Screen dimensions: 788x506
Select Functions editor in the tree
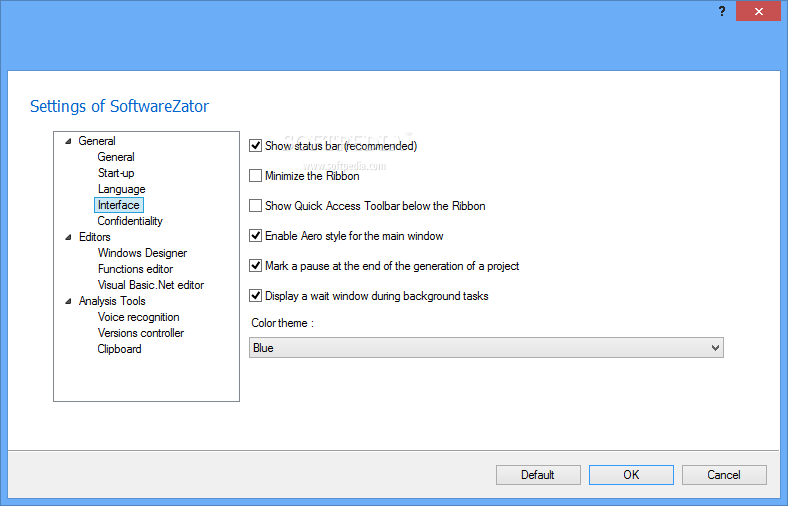(x=135, y=269)
